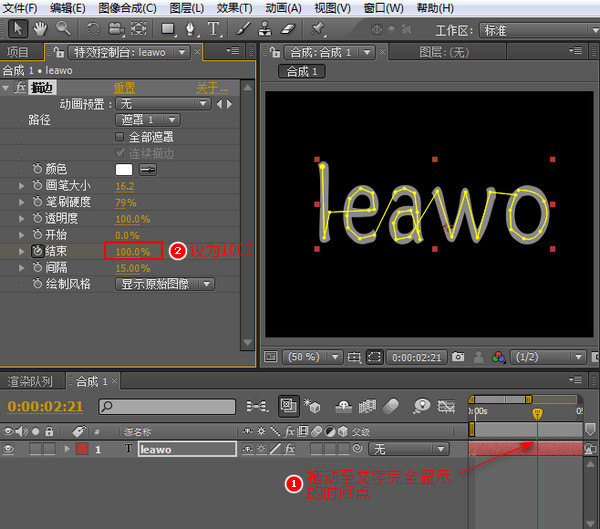Expand the leawo layer triangle
Viewport: 600px width, 529px height.
[67, 449]
